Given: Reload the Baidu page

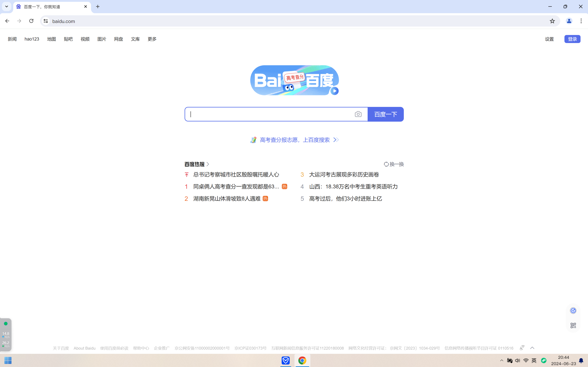Looking at the screenshot, I should 31,21.
